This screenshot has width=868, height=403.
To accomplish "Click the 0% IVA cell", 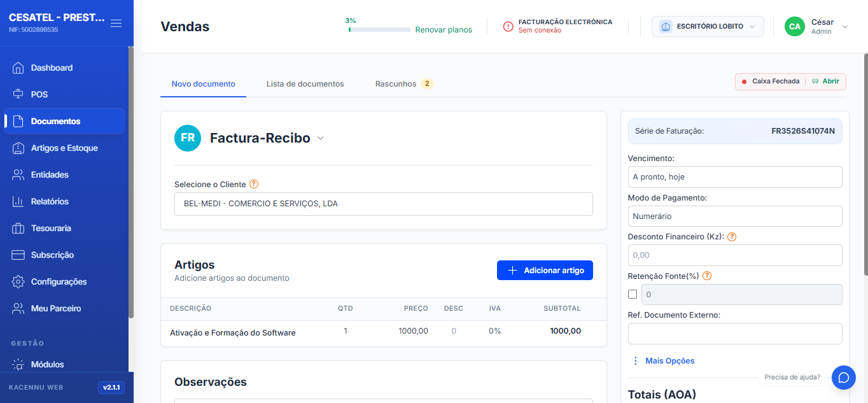I will point(495,331).
